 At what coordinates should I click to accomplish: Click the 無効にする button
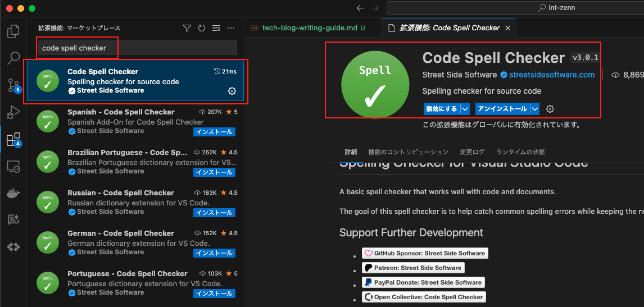click(x=442, y=109)
